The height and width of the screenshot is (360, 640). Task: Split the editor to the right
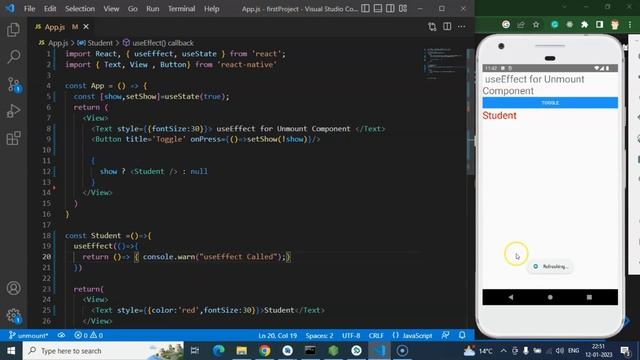447,27
